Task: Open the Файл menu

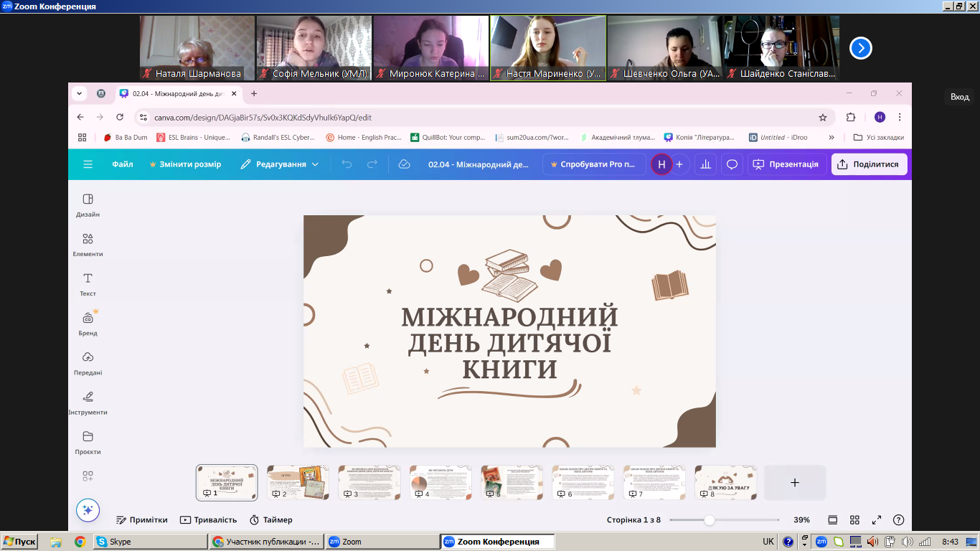Action: 123,164
